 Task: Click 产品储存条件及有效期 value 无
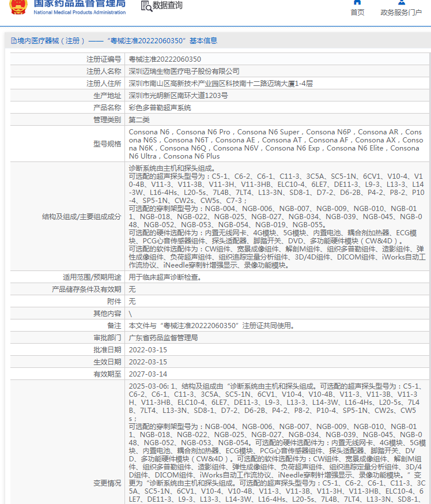pos(132,289)
